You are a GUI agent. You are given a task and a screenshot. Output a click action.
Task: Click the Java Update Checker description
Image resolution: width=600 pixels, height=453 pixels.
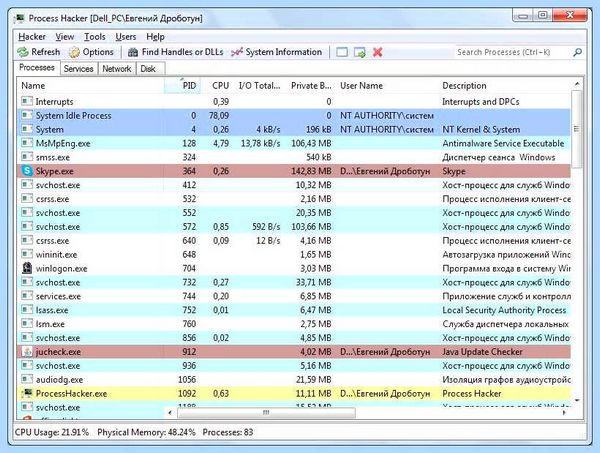pos(482,352)
